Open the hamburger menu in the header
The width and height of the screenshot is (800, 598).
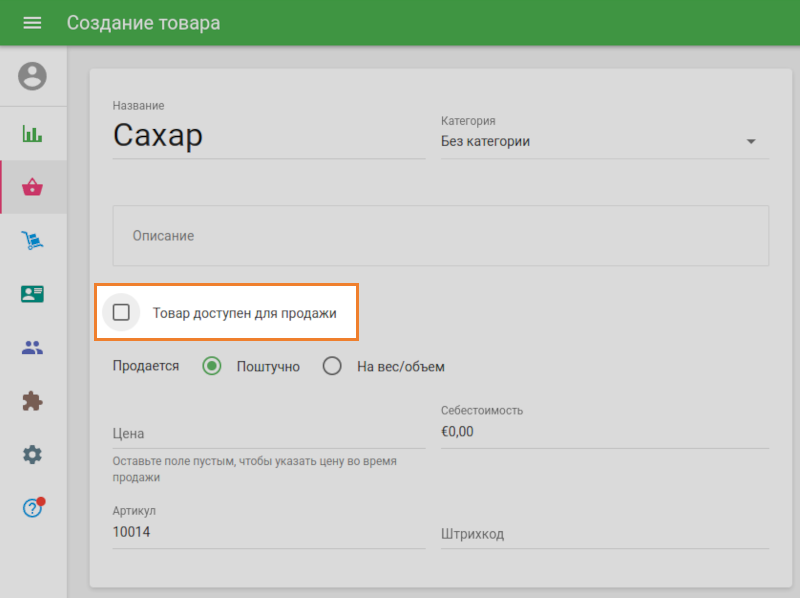pyautogui.click(x=32, y=22)
